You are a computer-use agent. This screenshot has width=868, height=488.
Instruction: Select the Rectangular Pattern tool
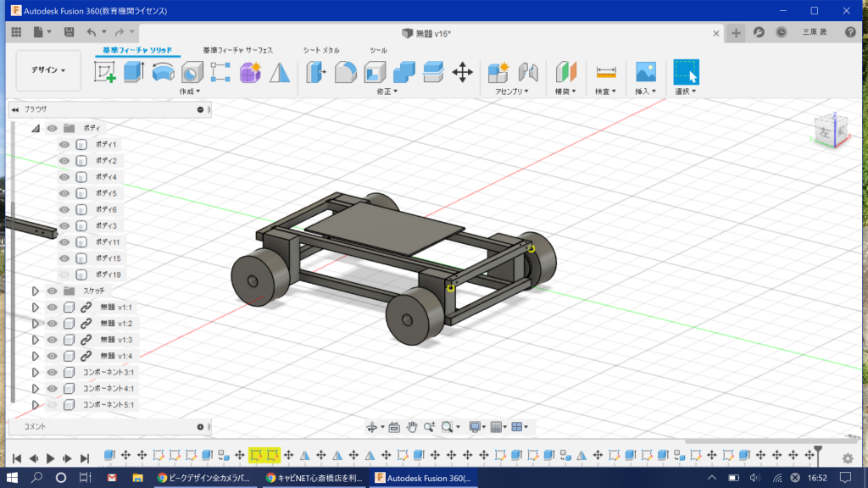(x=220, y=72)
